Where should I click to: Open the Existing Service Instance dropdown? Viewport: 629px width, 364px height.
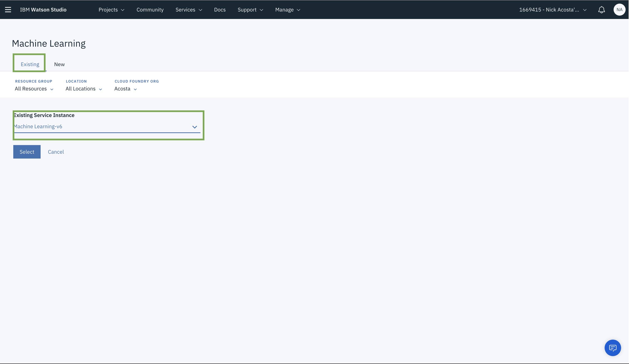pyautogui.click(x=107, y=126)
